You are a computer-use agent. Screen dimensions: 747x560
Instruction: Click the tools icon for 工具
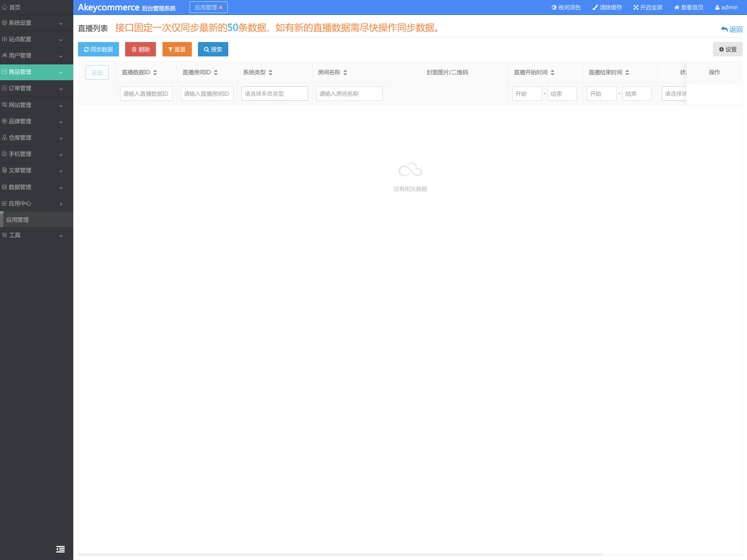5,235
